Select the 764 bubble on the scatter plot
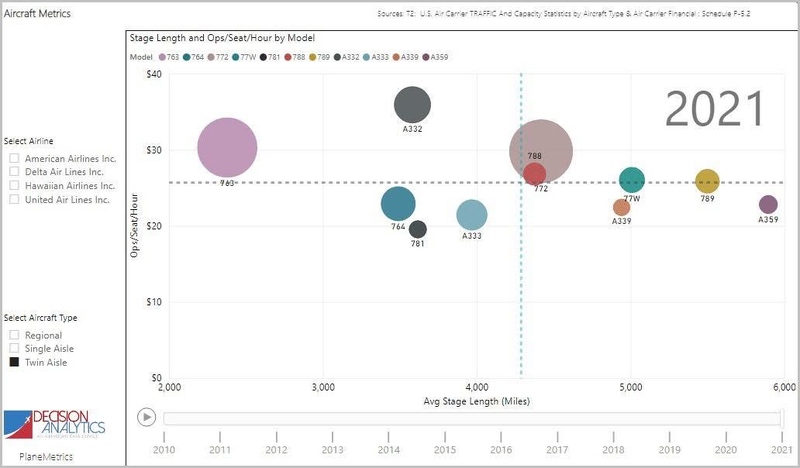This screenshot has width=800, height=468. (398, 204)
